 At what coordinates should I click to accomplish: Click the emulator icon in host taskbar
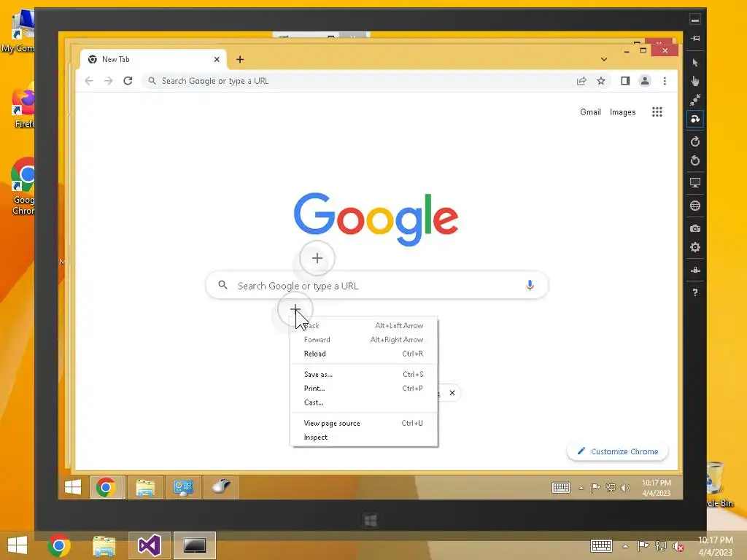[x=194, y=545]
